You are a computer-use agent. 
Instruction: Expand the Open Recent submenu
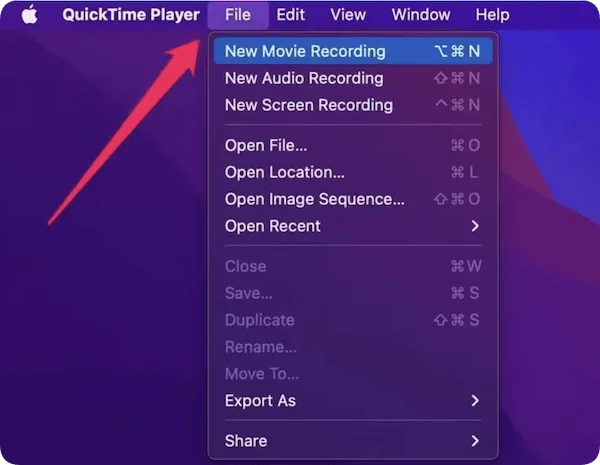[353, 226]
